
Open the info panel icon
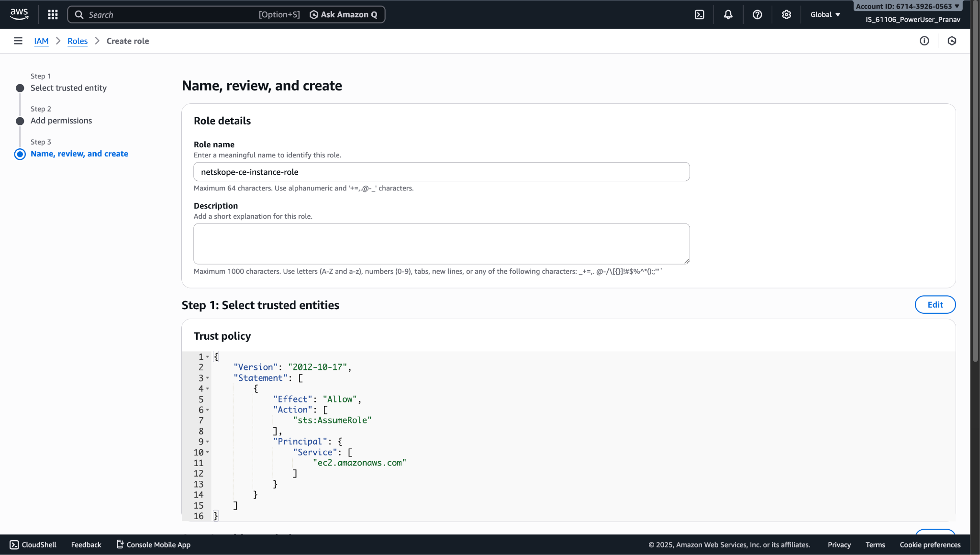click(924, 41)
